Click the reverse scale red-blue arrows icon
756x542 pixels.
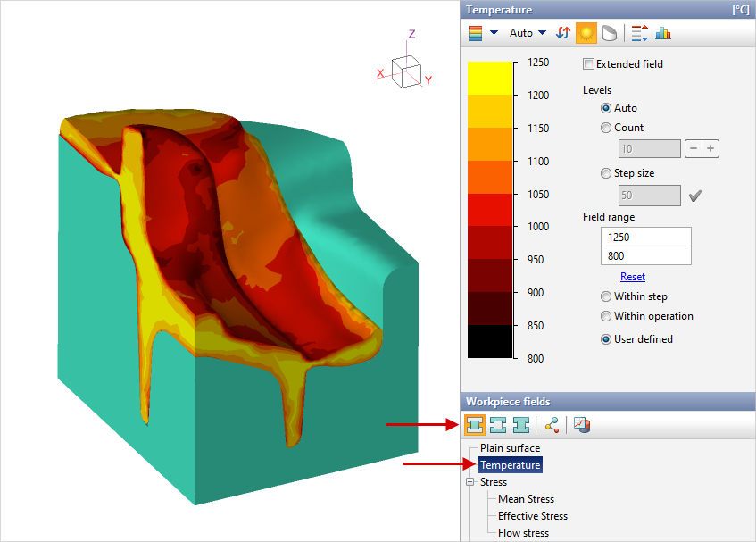(563, 33)
